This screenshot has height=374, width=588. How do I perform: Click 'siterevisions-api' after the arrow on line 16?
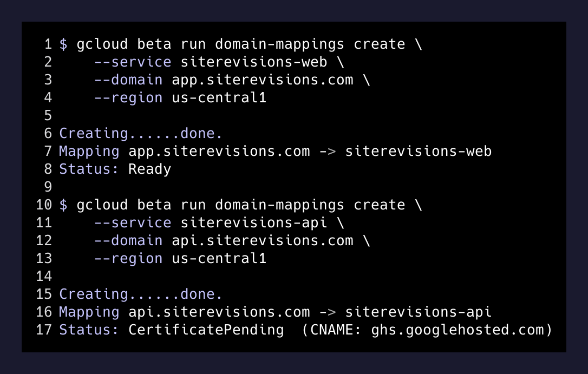418,312
